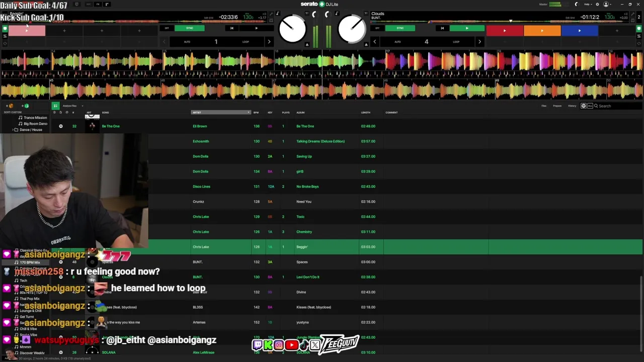This screenshot has height=362, width=644.
Task: Play the red hot cue on deck 2
Action: 505,31
